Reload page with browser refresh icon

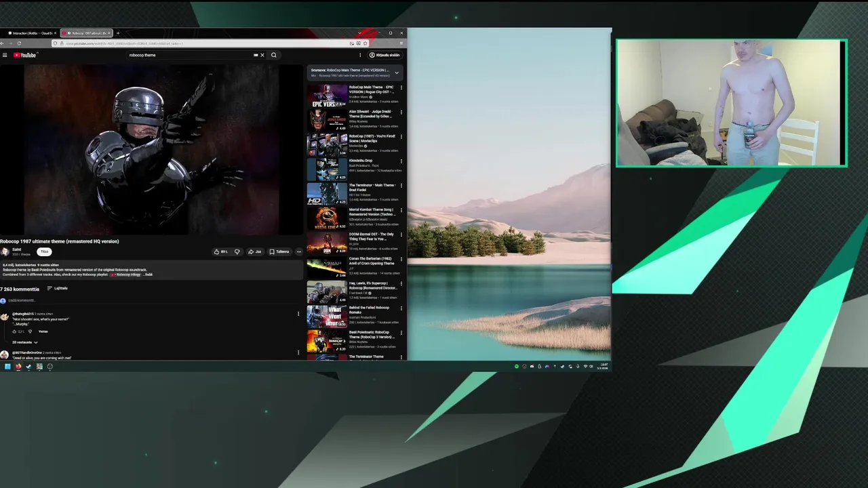pyautogui.click(x=18, y=43)
